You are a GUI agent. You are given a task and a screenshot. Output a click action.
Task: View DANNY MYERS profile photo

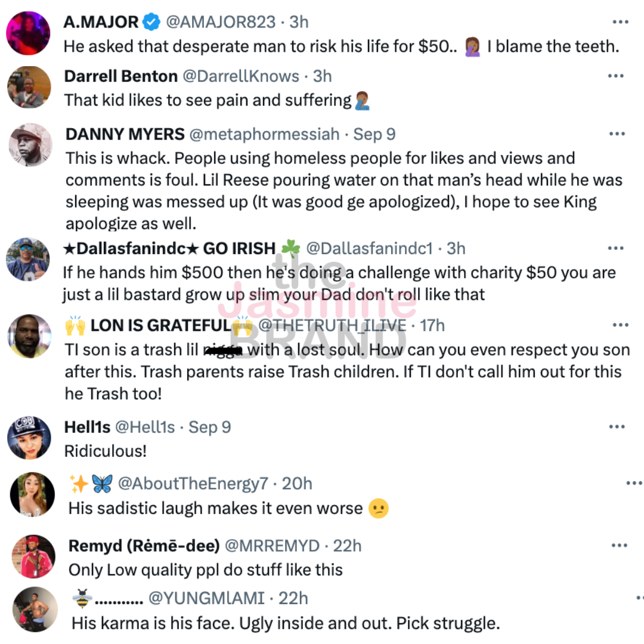click(x=31, y=145)
